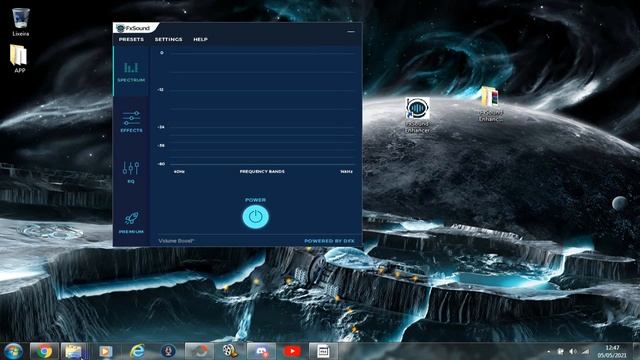Open the Windows Start menu
640x360 pixels.
13,351
